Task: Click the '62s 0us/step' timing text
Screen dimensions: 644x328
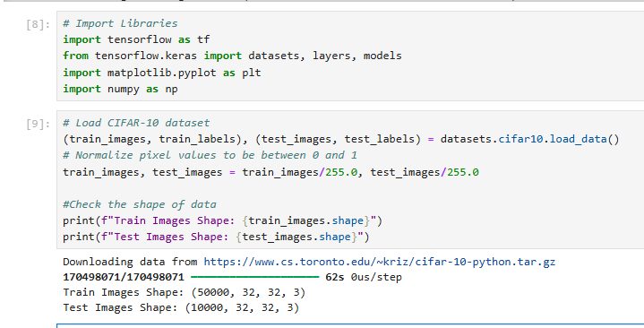Action: pyautogui.click(x=364, y=277)
